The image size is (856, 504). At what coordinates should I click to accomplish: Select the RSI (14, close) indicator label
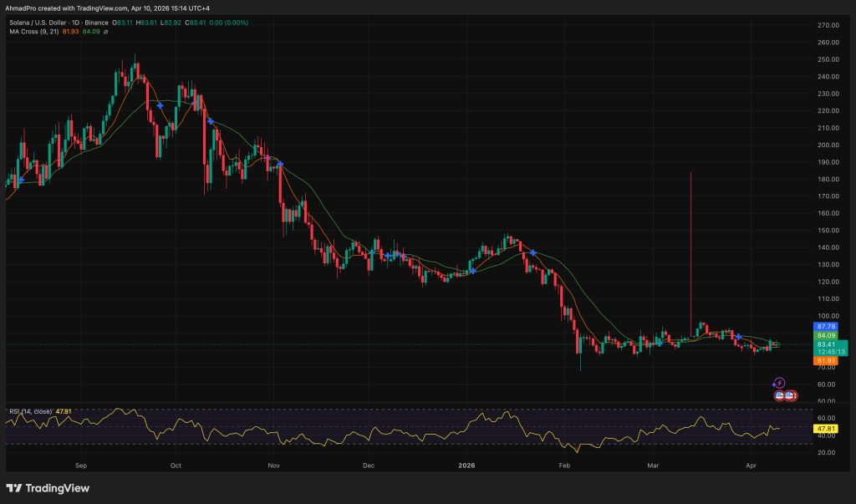tap(31, 410)
